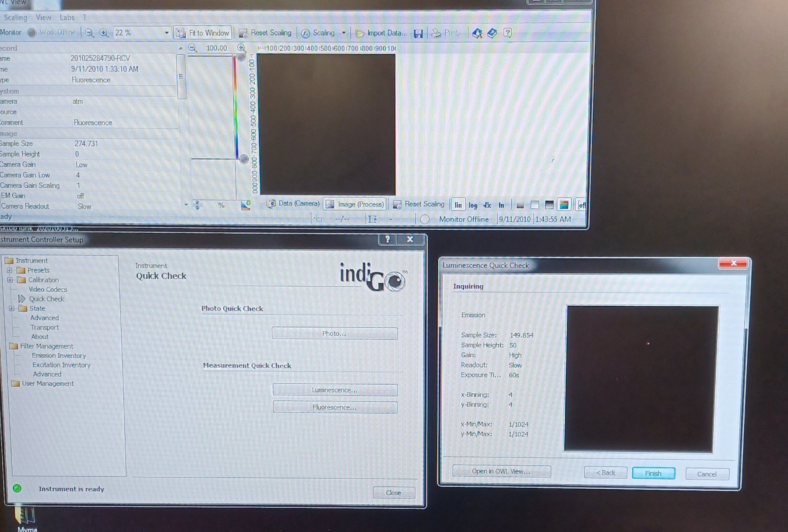788x532 pixels.
Task: Click Fit to Window button
Action: click(x=203, y=33)
